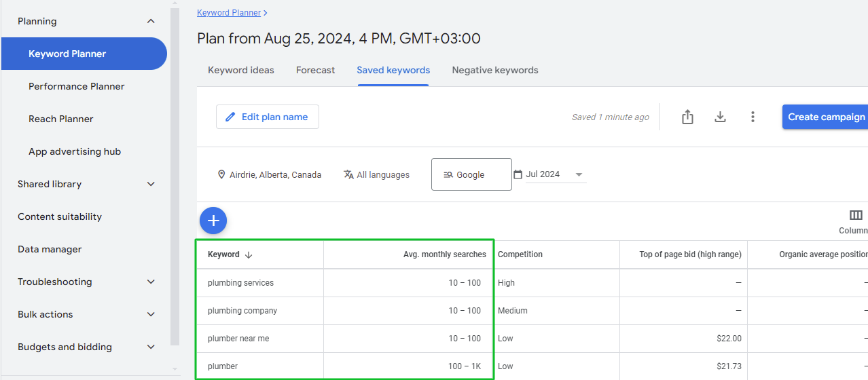The image size is (868, 380).
Task: Click the Create campaign button
Action: coord(825,117)
